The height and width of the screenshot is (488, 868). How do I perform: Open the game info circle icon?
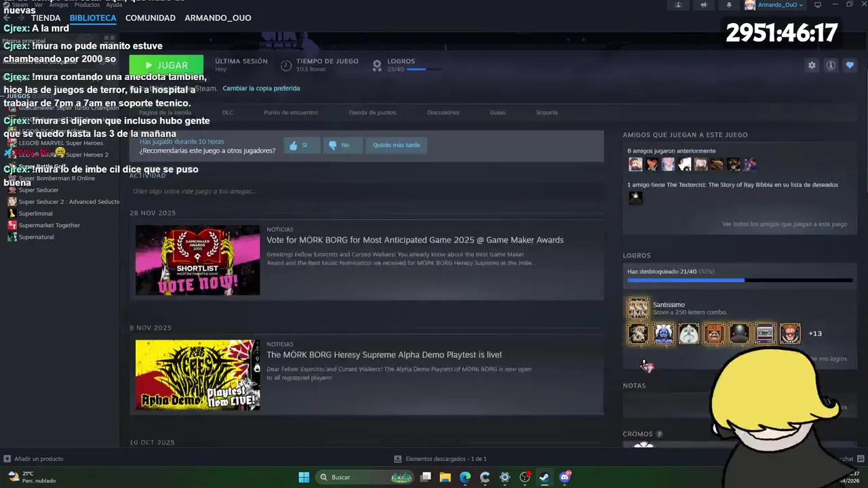pyautogui.click(x=831, y=65)
